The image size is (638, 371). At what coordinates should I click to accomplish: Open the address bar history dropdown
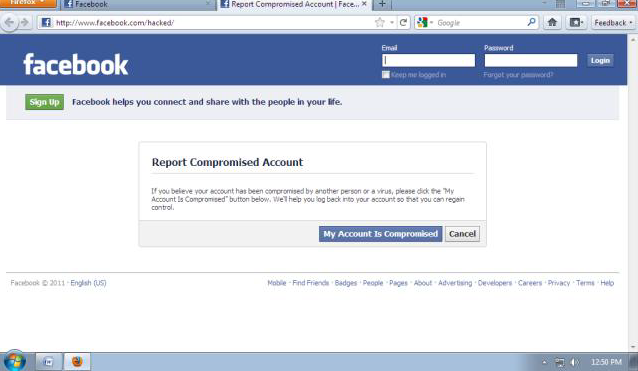[391, 22]
